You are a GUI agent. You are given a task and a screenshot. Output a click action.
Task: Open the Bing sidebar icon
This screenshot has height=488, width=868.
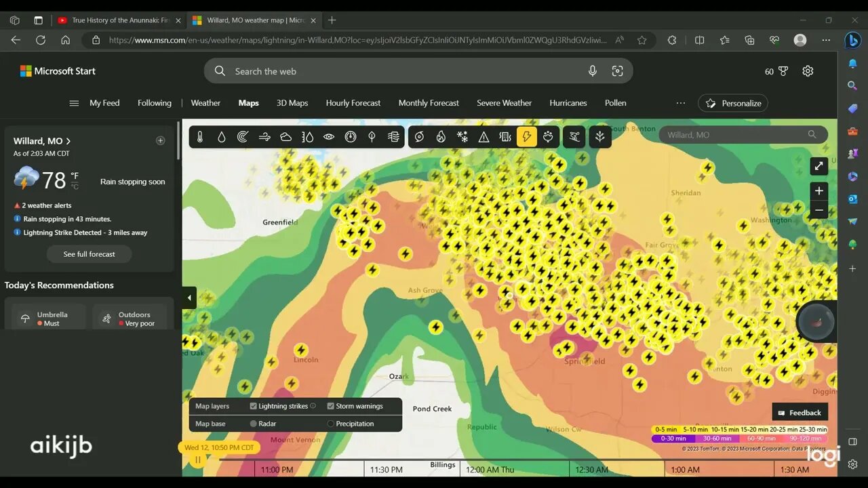tap(852, 41)
